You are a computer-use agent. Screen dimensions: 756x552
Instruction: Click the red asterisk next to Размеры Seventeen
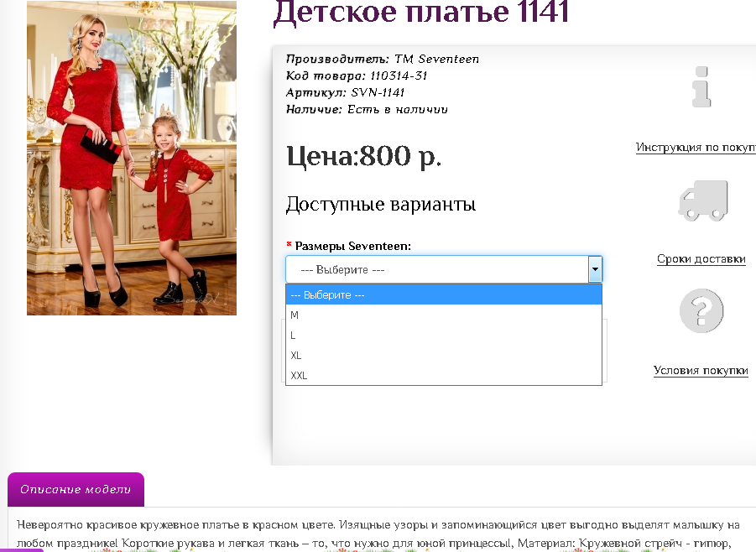tap(291, 246)
